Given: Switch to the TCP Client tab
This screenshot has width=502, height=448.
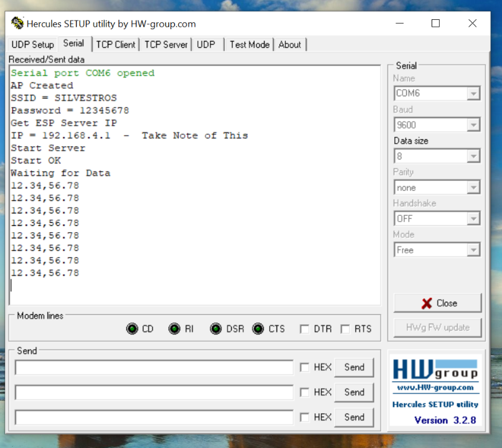Looking at the screenshot, I should (x=116, y=44).
